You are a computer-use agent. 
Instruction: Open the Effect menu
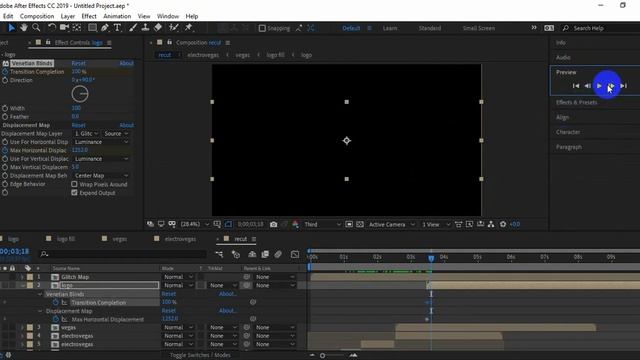pyautogui.click(x=89, y=16)
